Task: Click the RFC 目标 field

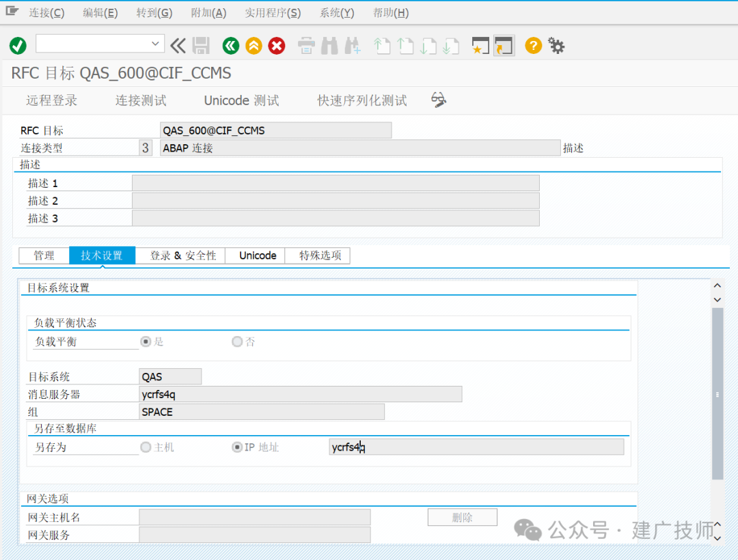Action: click(276, 130)
